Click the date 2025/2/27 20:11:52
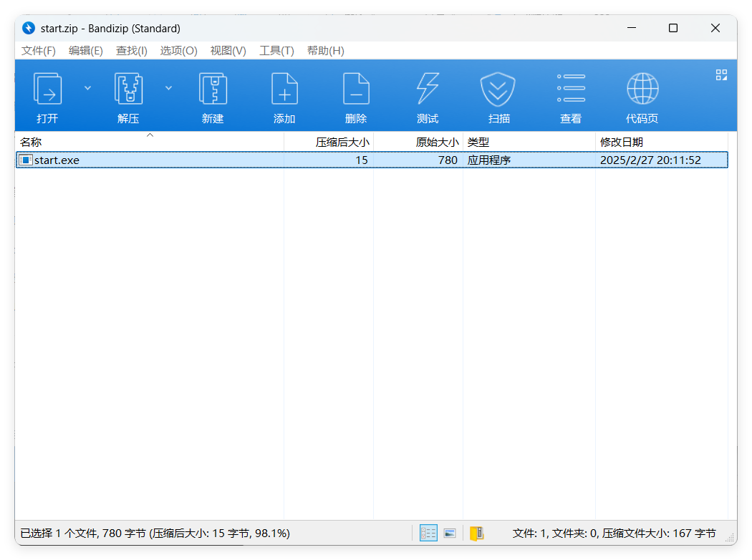Viewport: 752px width, 560px height. 650,160
